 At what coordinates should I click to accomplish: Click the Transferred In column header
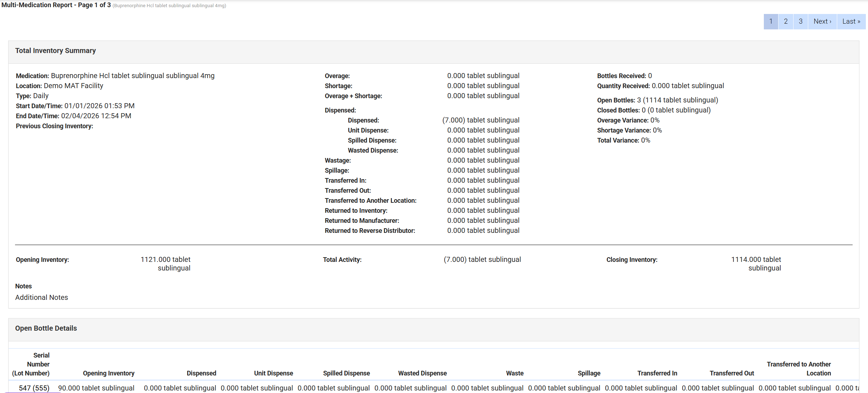[657, 373]
